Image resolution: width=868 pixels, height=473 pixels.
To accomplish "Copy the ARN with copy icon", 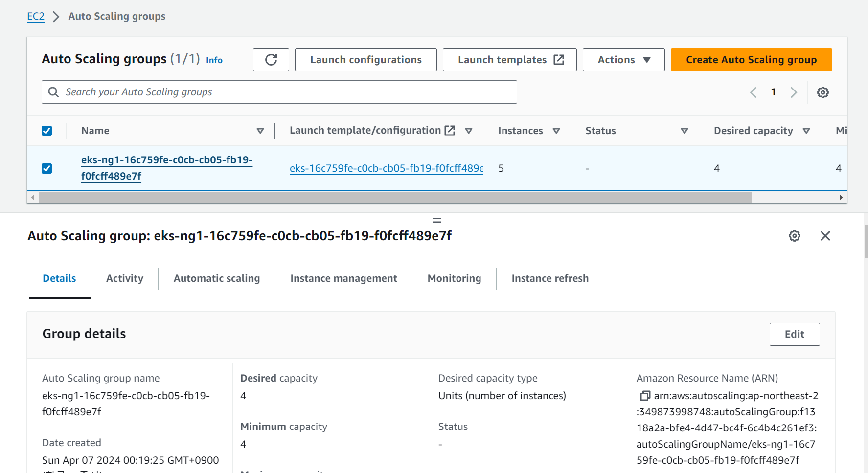I will click(645, 396).
